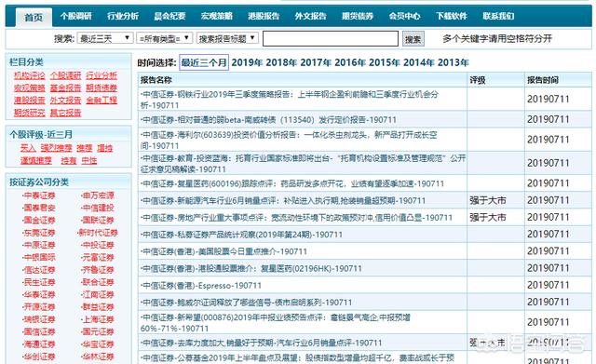Viewport: 596px width, 364px height.
Task: Open the 会员中心 navigation item
Action: coord(404,16)
